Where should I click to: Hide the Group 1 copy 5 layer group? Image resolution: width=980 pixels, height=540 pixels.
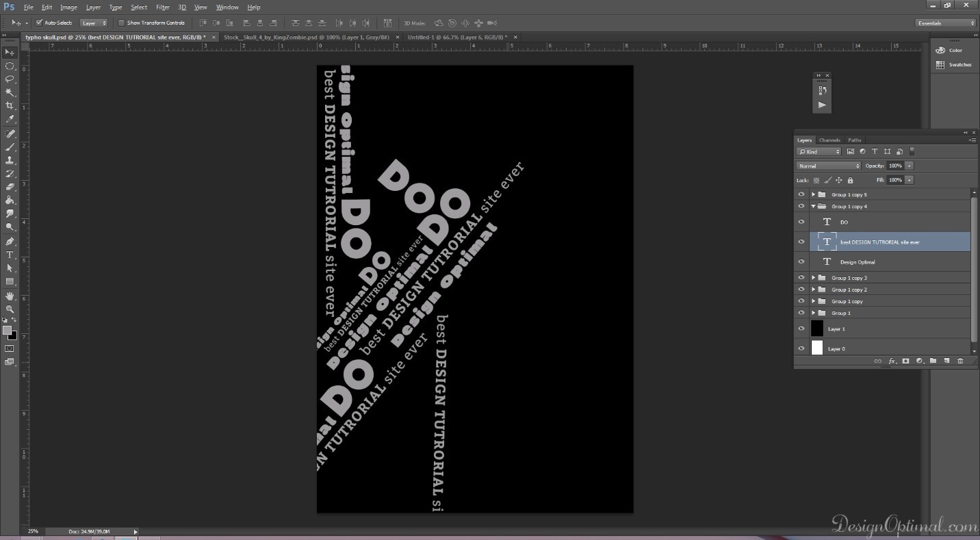(801, 194)
